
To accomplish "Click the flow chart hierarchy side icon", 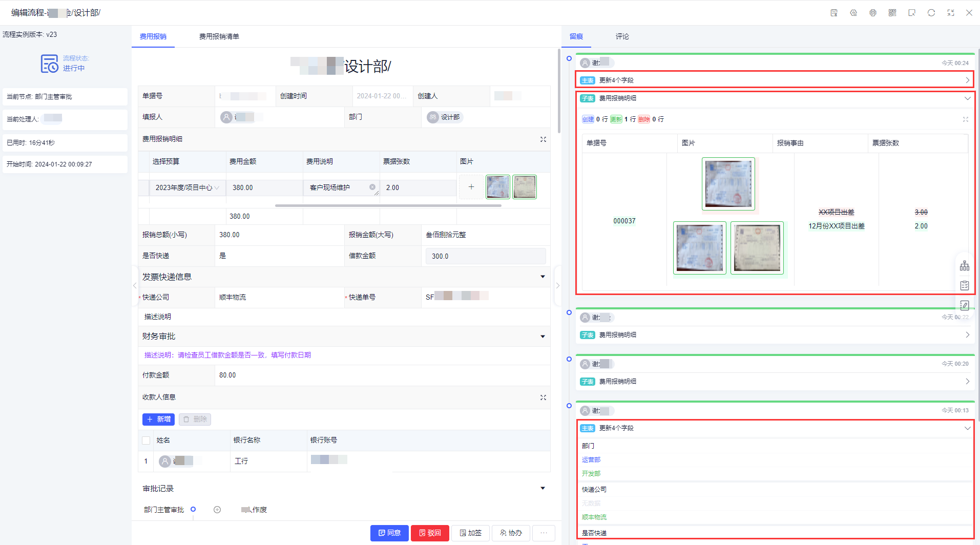I will (965, 266).
